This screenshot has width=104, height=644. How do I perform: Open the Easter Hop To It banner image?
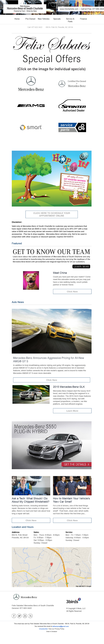pos(51,179)
